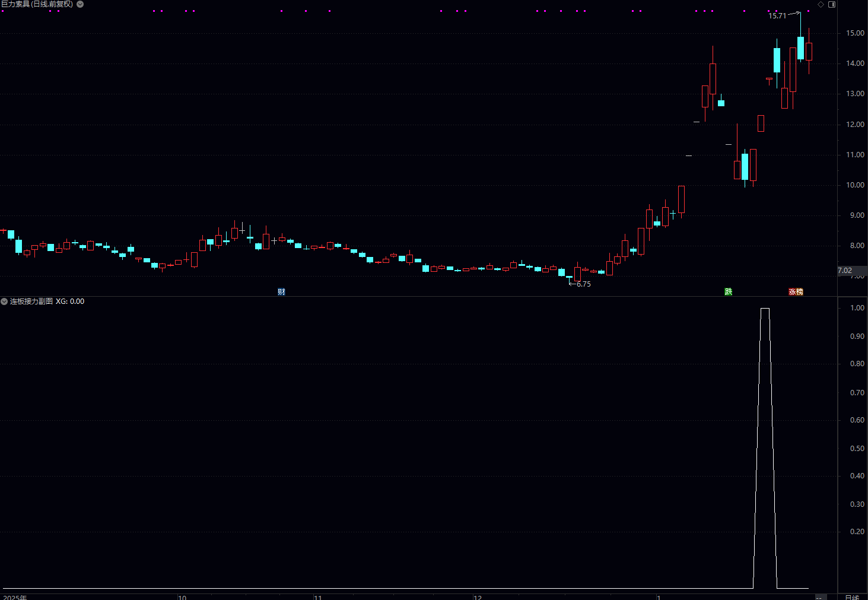The image size is (868, 600).
Task: Click the 财 event marker
Action: [x=281, y=291]
